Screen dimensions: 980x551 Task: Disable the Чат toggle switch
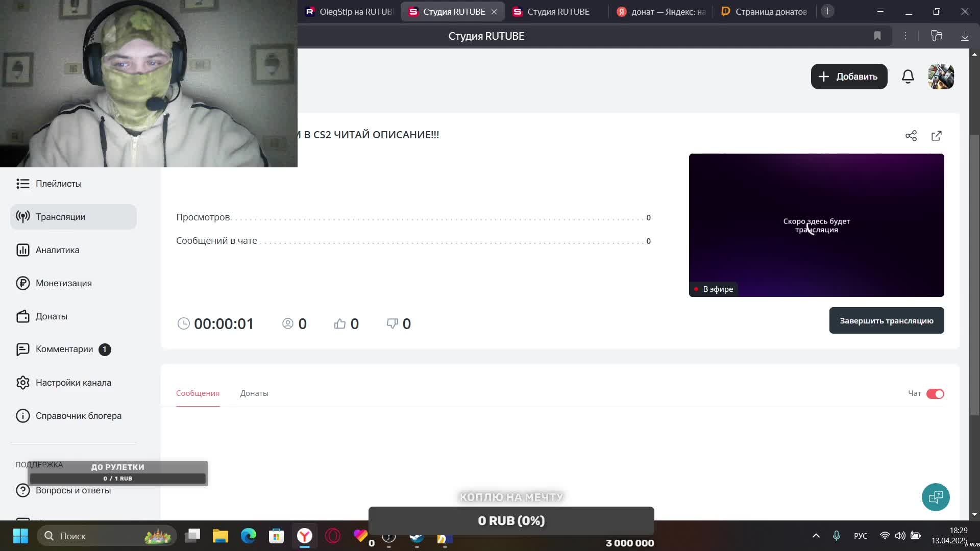point(935,394)
